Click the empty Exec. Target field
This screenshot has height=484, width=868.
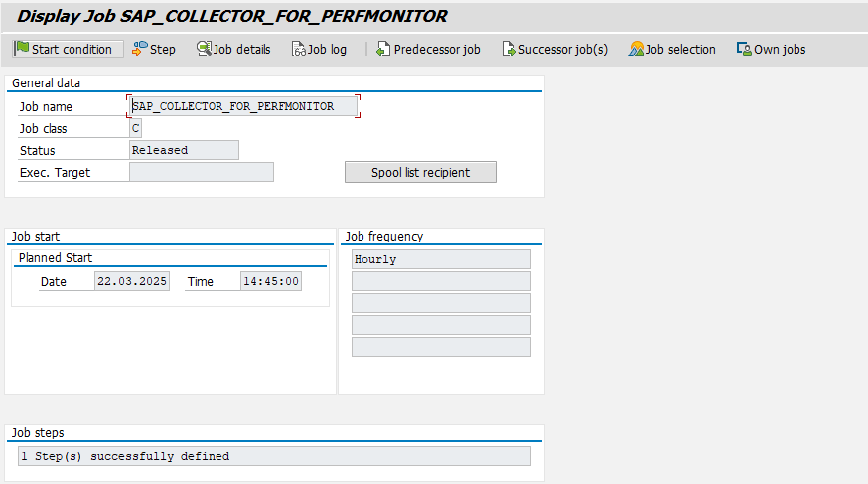[202, 172]
